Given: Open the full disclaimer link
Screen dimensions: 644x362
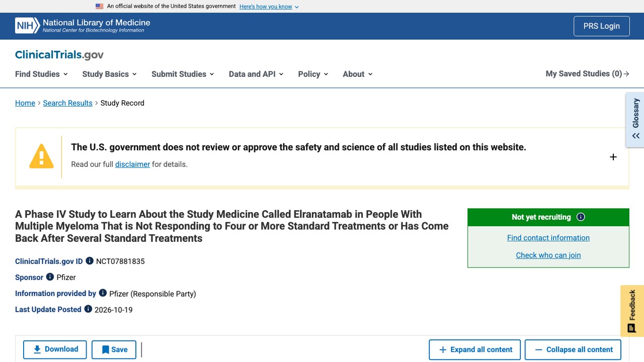Looking at the screenshot, I should coord(132,164).
